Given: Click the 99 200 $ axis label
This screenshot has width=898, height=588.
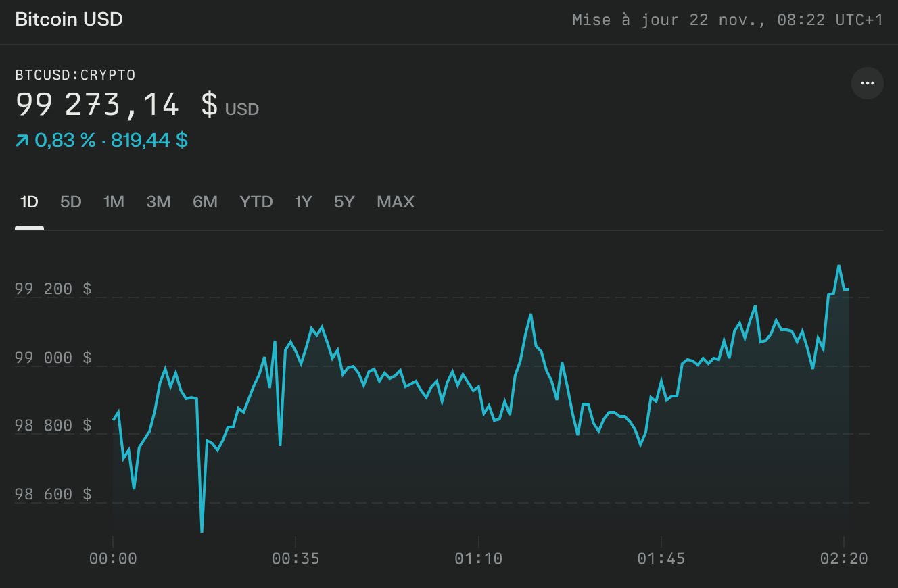Looking at the screenshot, I should pyautogui.click(x=53, y=289).
